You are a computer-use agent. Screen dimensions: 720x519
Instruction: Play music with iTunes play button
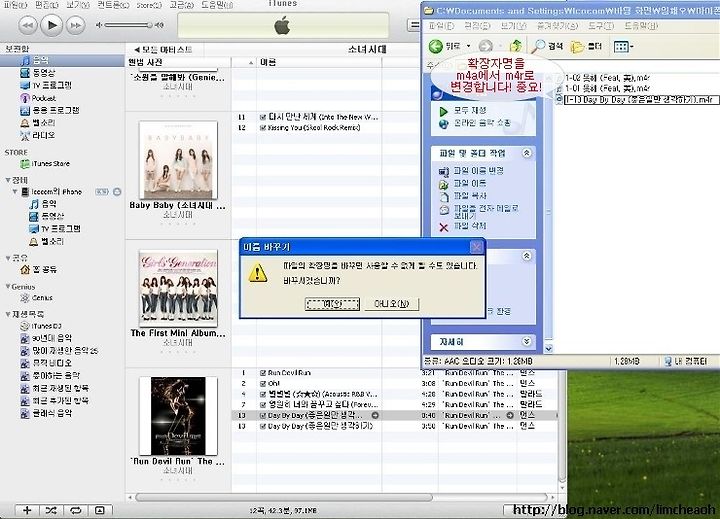(x=51, y=25)
